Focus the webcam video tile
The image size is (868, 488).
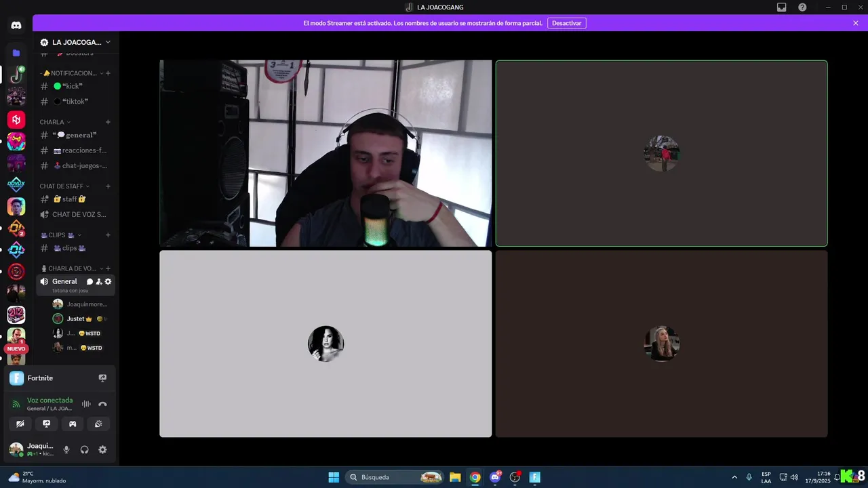pyautogui.click(x=325, y=153)
